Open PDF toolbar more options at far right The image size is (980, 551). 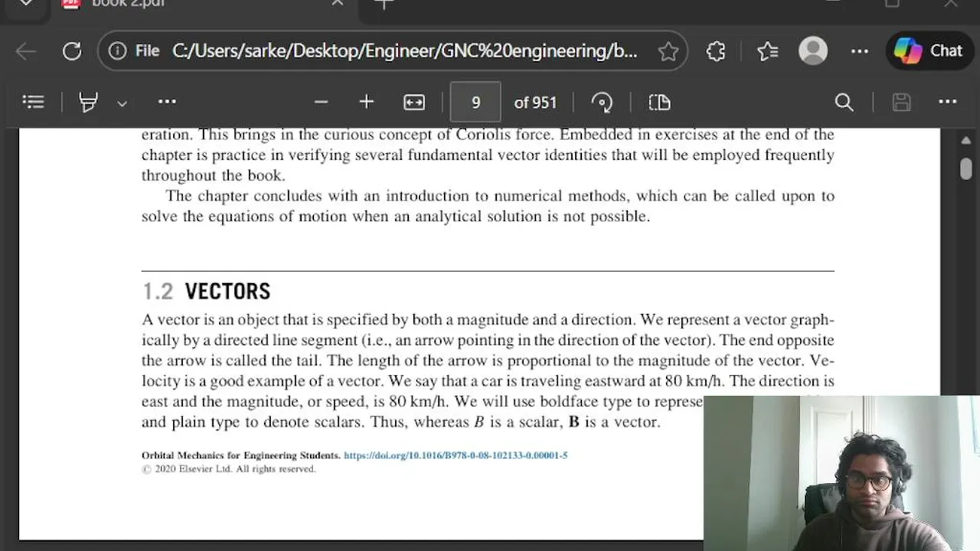click(x=948, y=101)
